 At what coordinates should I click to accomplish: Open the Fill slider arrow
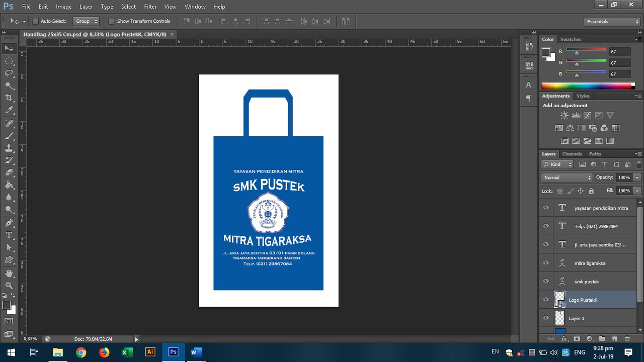(x=637, y=191)
